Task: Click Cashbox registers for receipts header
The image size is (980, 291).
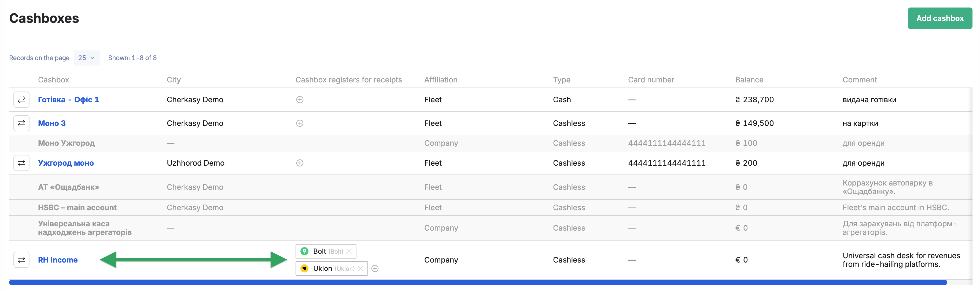Action: tap(348, 80)
